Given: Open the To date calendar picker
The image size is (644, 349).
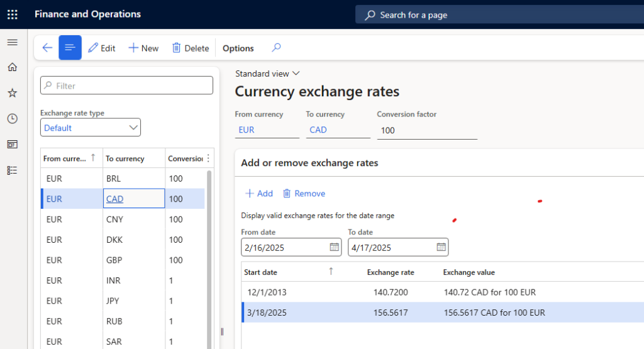Looking at the screenshot, I should tap(441, 247).
